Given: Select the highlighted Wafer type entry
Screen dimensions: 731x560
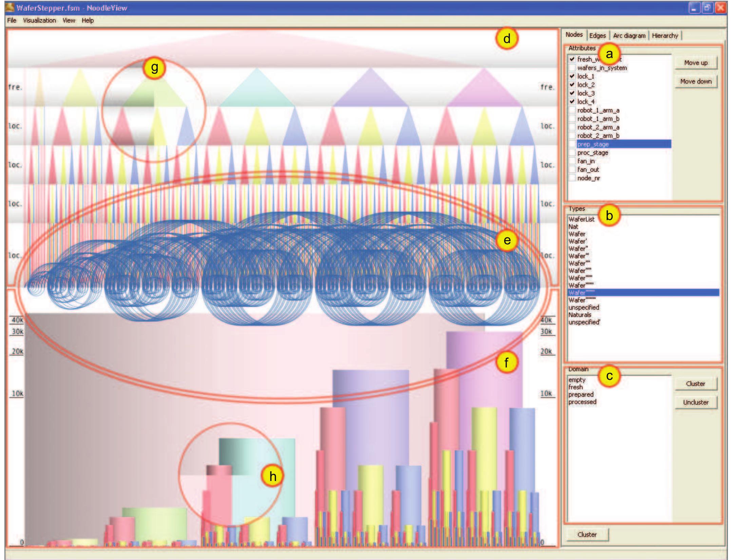Looking at the screenshot, I should click(643, 293).
